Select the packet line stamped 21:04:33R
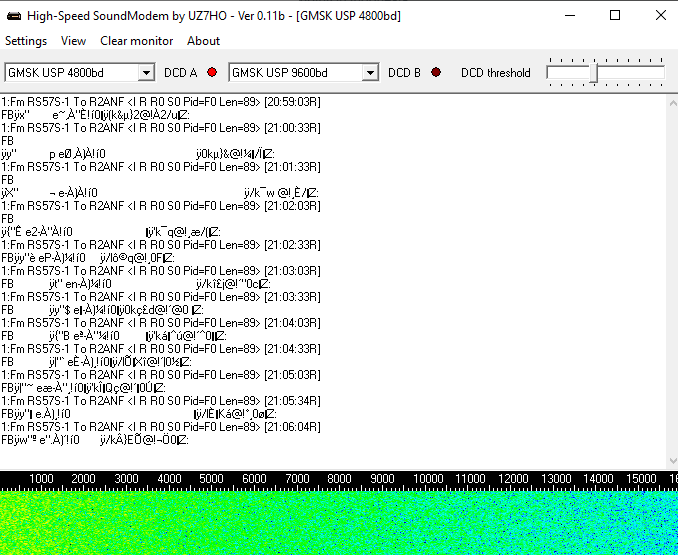Viewport: 678px width, 555px height. 161,349
